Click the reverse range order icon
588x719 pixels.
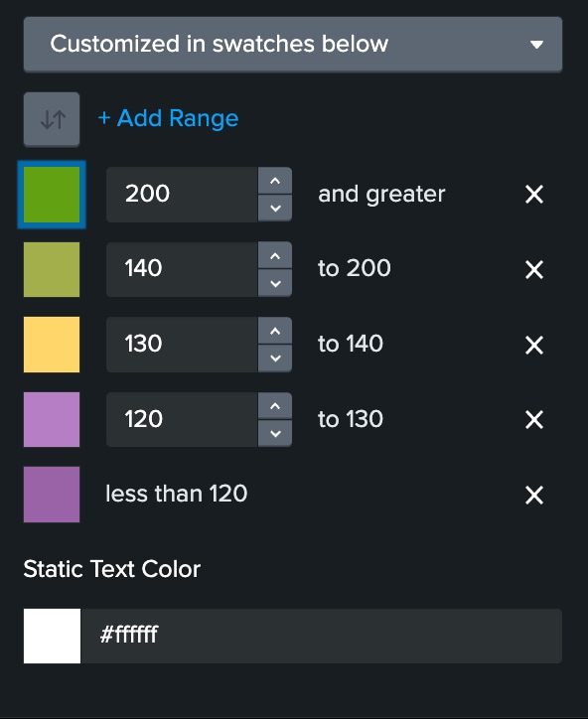click(52, 119)
